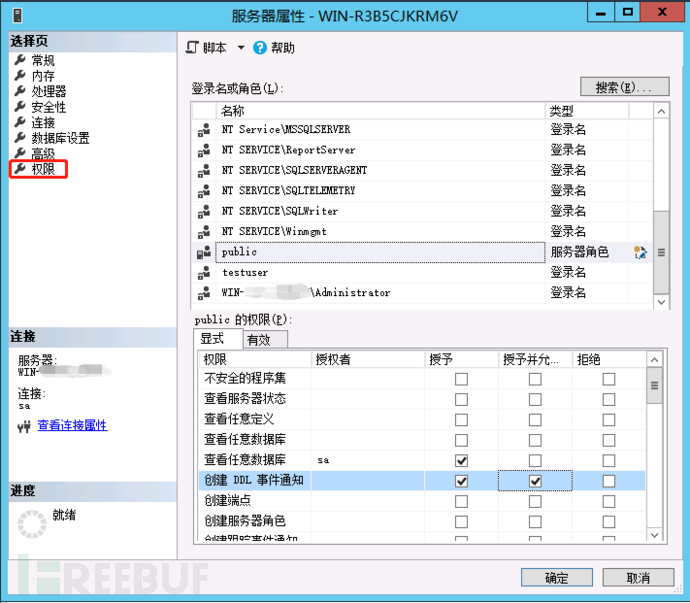Click the wrench icon next to 安全性

point(20,107)
